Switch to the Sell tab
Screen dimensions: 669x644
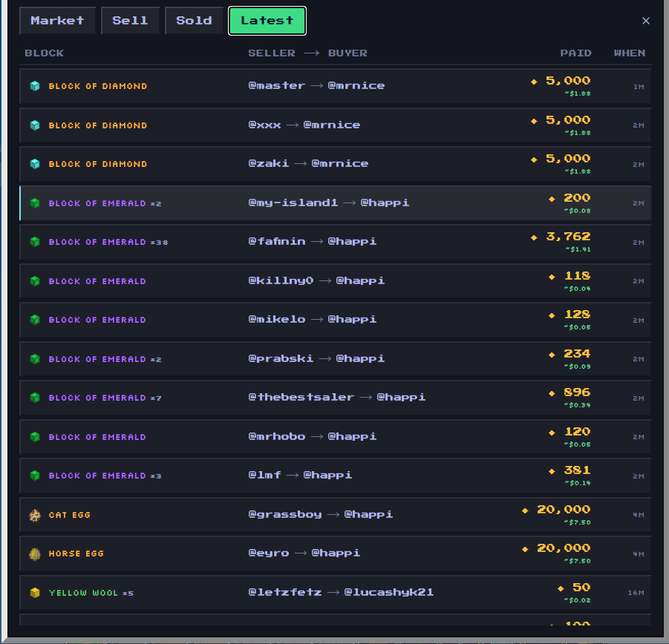coord(130,21)
